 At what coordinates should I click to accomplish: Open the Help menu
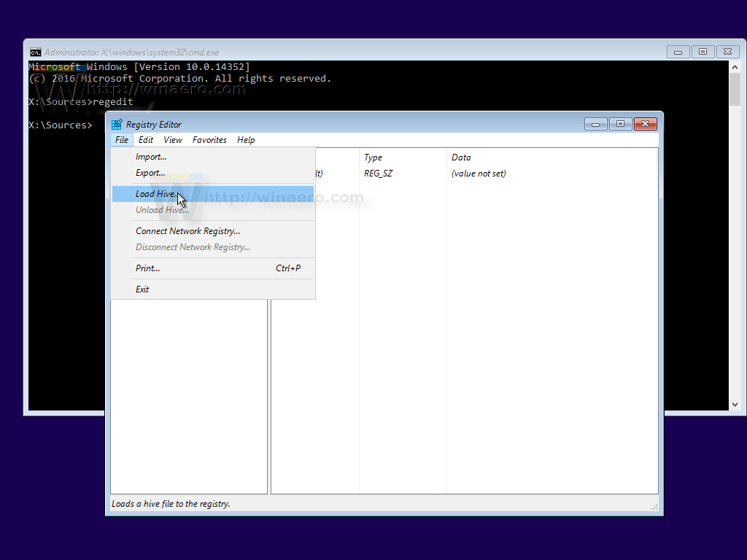[246, 139]
